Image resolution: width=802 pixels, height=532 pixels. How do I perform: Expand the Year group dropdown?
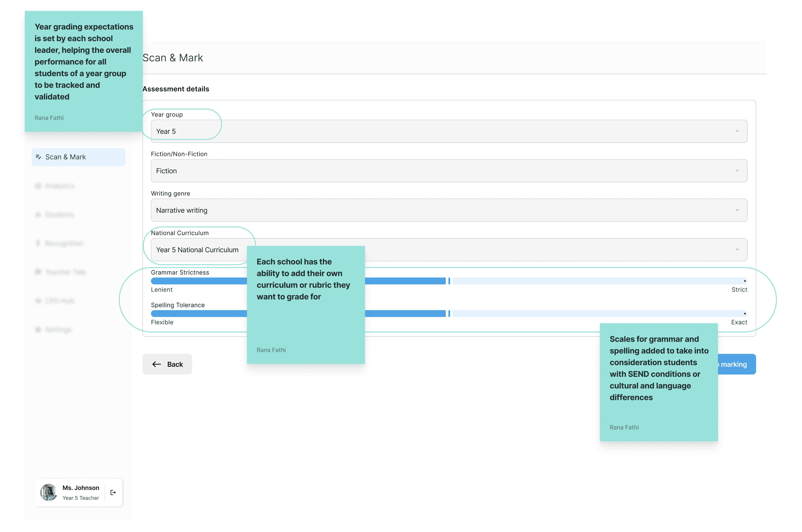pos(737,131)
